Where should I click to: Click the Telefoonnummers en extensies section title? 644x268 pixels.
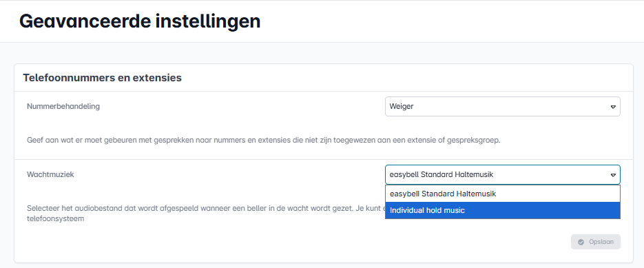102,77
